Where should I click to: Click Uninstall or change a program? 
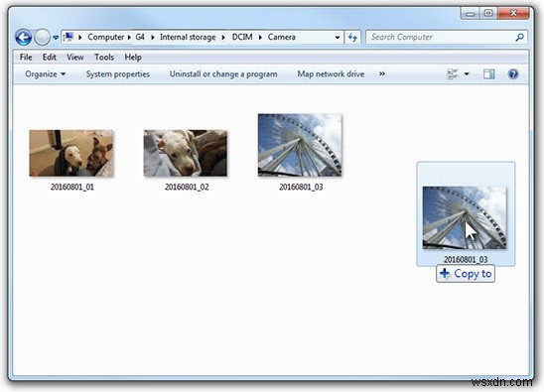[223, 74]
